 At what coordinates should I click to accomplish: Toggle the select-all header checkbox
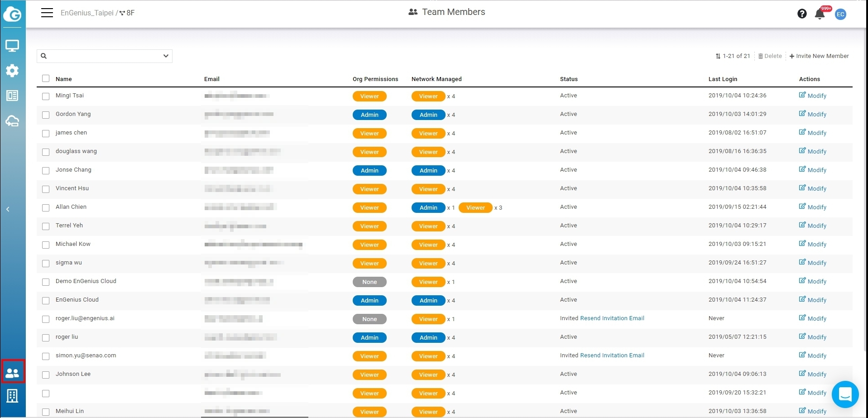[x=46, y=79]
